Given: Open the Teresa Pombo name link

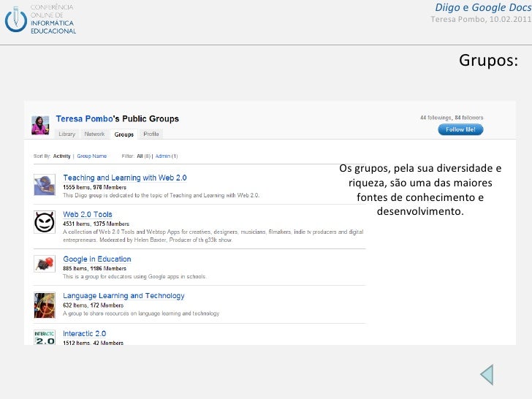Looking at the screenshot, I should tap(84, 118).
